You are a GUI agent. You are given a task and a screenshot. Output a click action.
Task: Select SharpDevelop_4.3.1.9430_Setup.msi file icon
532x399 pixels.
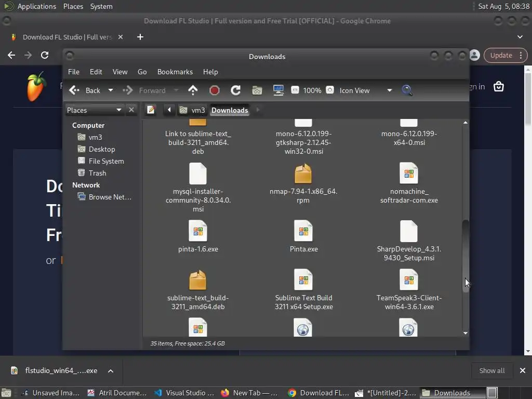click(408, 231)
